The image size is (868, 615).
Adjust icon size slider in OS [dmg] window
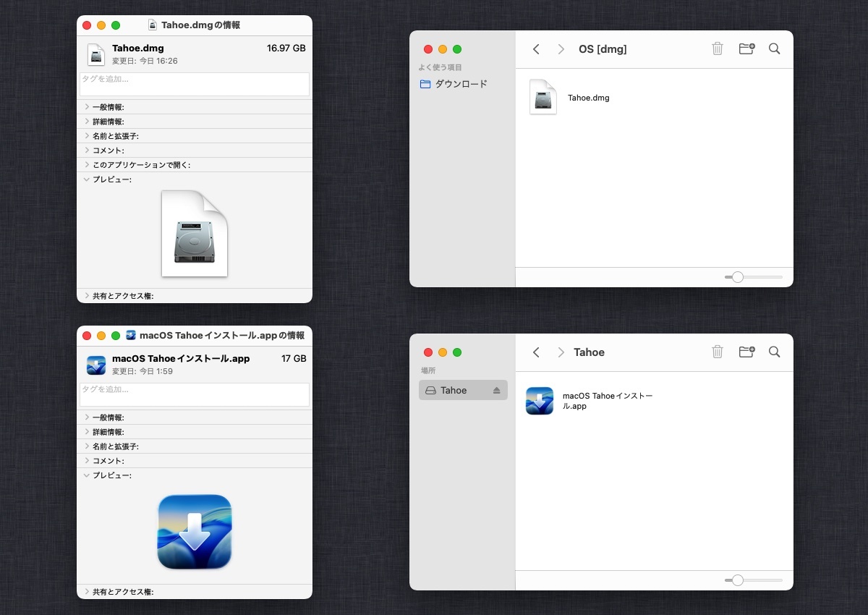click(x=737, y=277)
